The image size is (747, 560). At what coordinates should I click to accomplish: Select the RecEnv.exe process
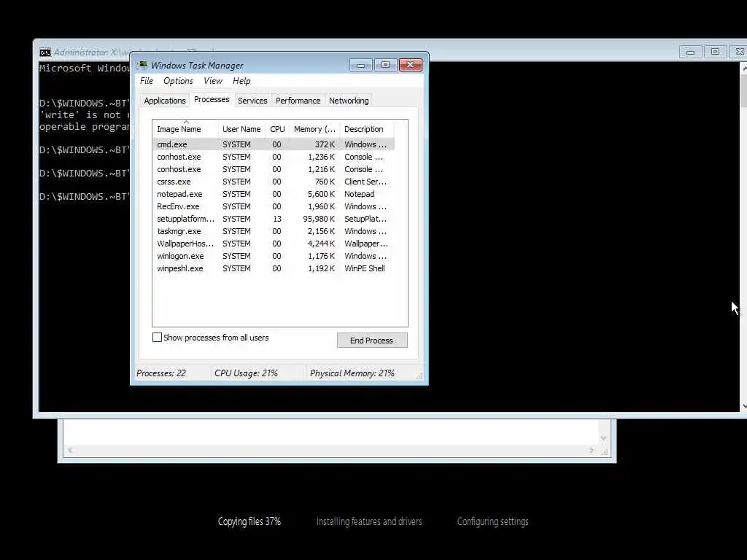(274, 206)
